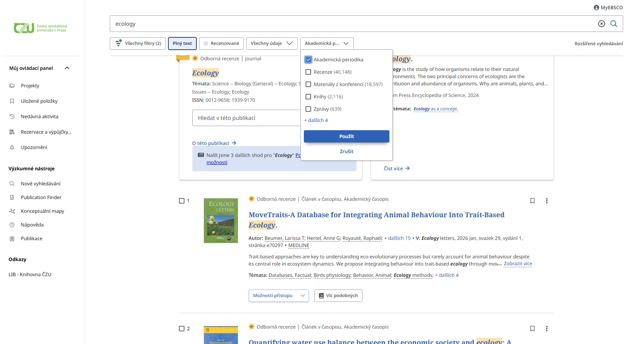The width and height of the screenshot is (644, 344).
Task: Save result 2 using its bookmark icon
Action: [532, 329]
